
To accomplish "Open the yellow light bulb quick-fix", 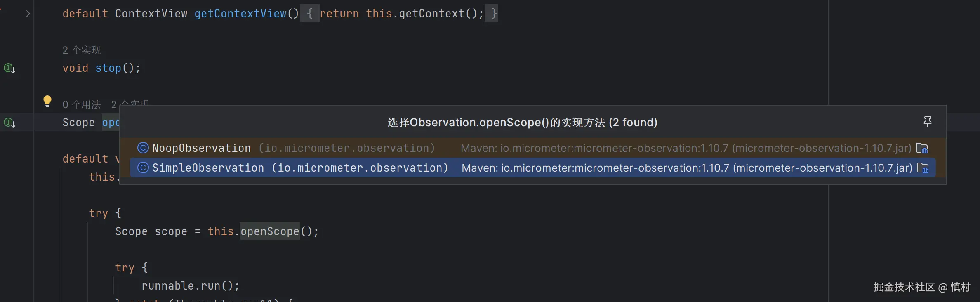I will coord(47,101).
